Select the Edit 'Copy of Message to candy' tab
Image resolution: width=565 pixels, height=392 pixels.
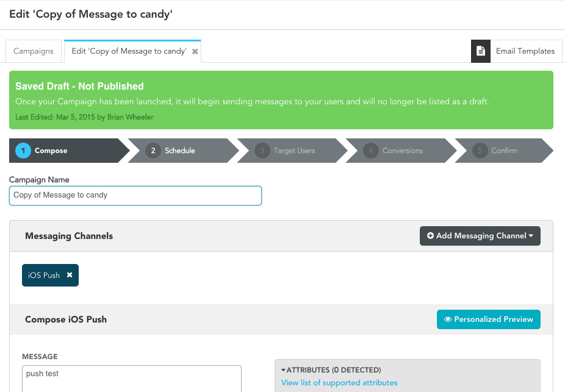(x=128, y=51)
